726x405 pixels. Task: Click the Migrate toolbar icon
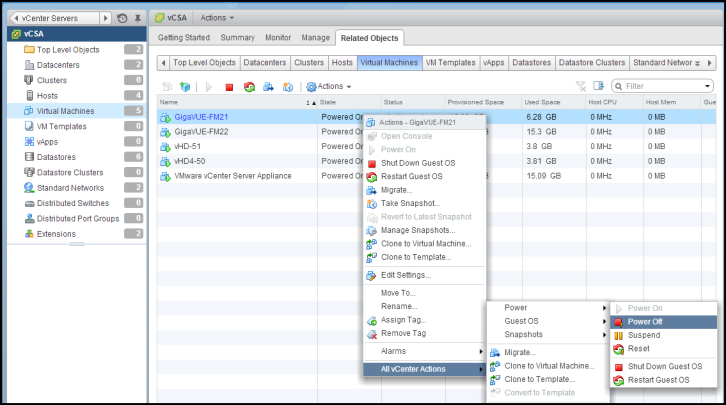tap(268, 87)
